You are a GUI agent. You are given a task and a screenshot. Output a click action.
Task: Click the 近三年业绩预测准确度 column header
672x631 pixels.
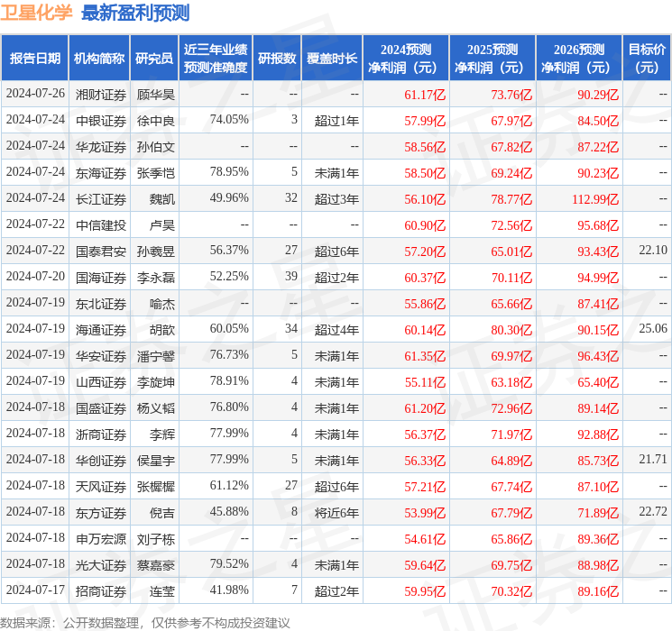click(x=216, y=59)
